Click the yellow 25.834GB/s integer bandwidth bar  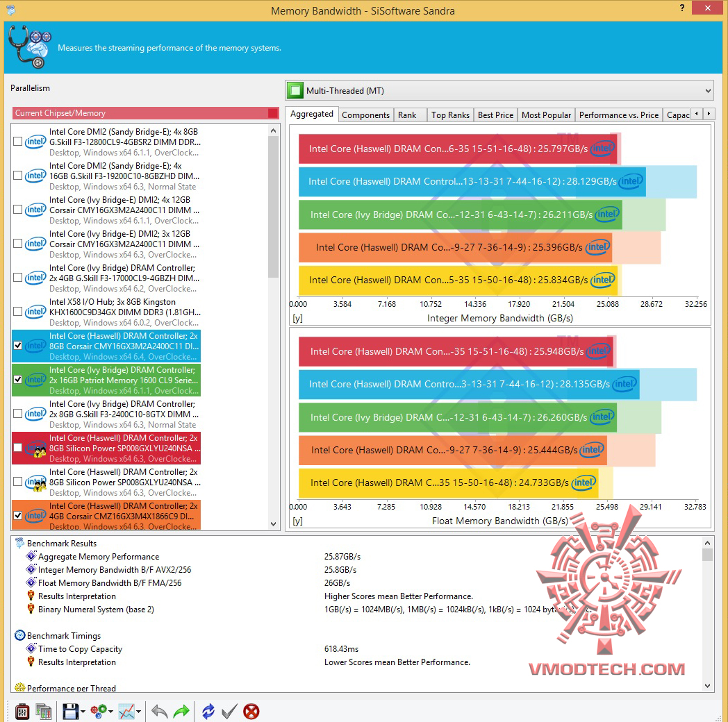click(x=458, y=280)
